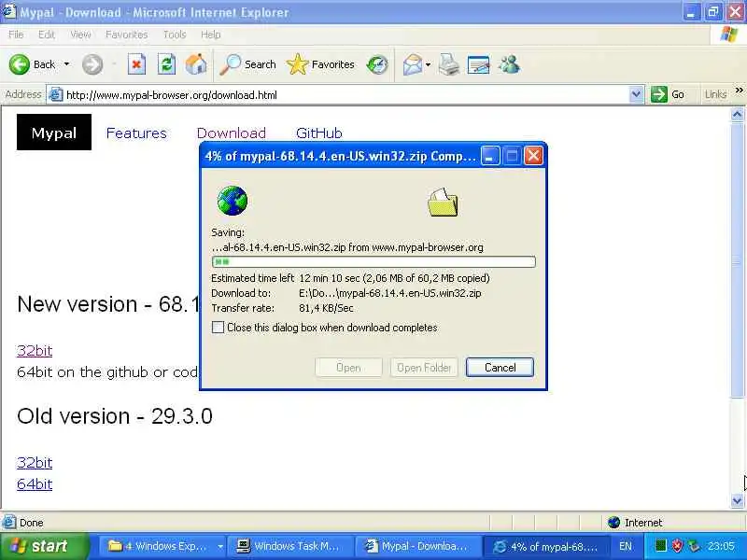Click the green square tray icon
The width and height of the screenshot is (747, 560).
click(x=660, y=546)
